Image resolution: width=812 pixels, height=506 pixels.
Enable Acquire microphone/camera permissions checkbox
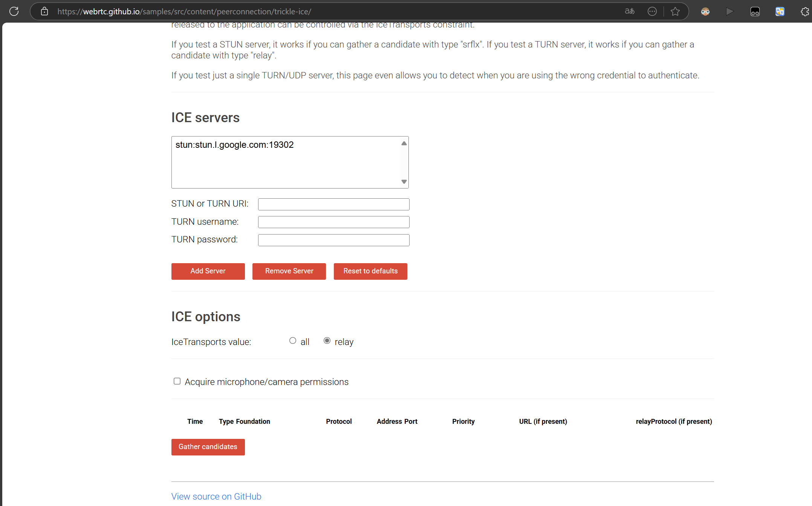pos(177,381)
